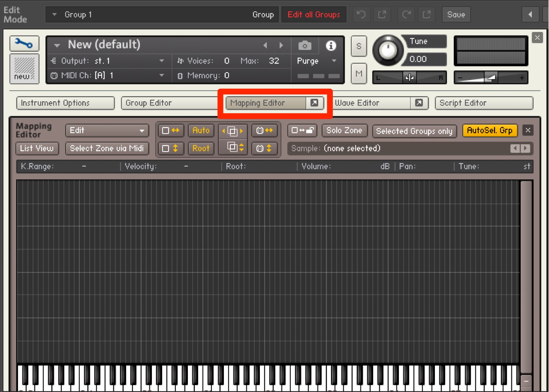Open the Group Editor tab
Screen dimensions: 549x392
click(x=170, y=103)
